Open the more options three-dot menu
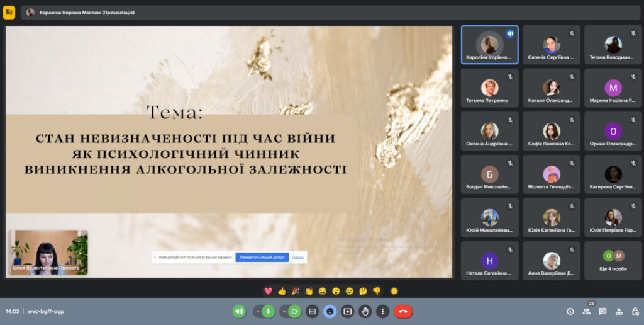This screenshot has height=325, width=644. click(x=382, y=311)
